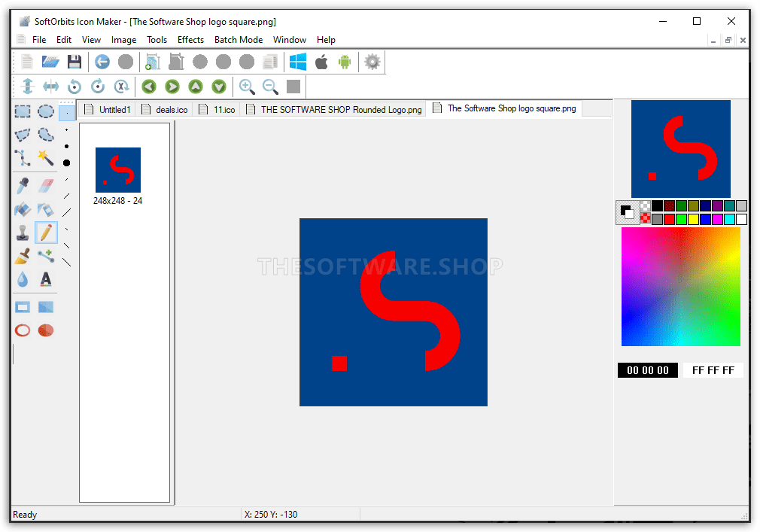Click the FF FF FF background hex field

(713, 370)
